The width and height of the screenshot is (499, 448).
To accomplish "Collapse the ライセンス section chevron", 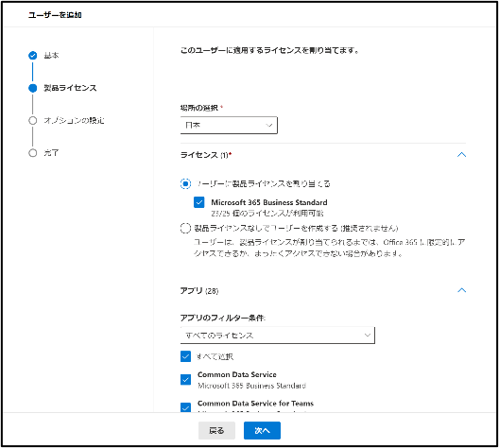I will click(461, 155).
